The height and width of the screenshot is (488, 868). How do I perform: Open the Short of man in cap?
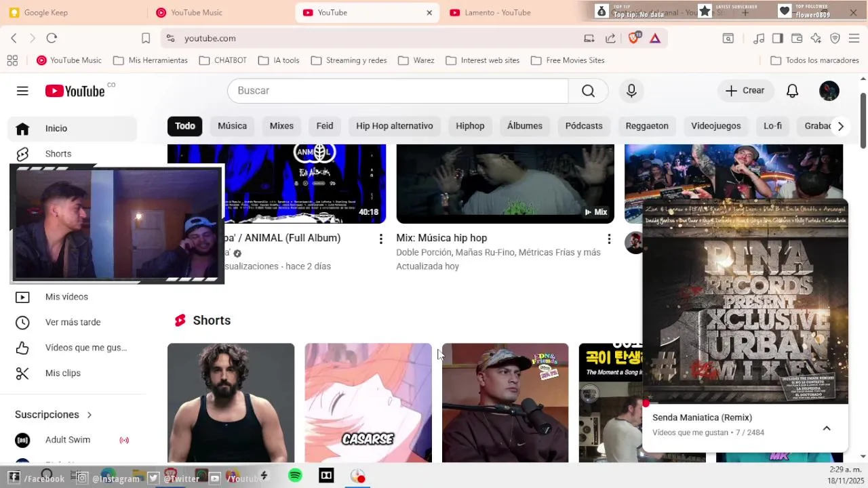click(505, 403)
